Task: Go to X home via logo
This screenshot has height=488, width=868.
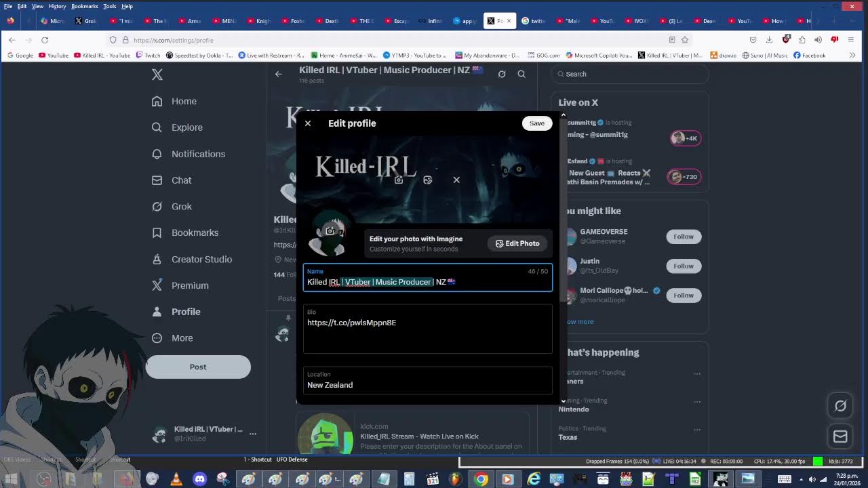Action: coord(157,75)
